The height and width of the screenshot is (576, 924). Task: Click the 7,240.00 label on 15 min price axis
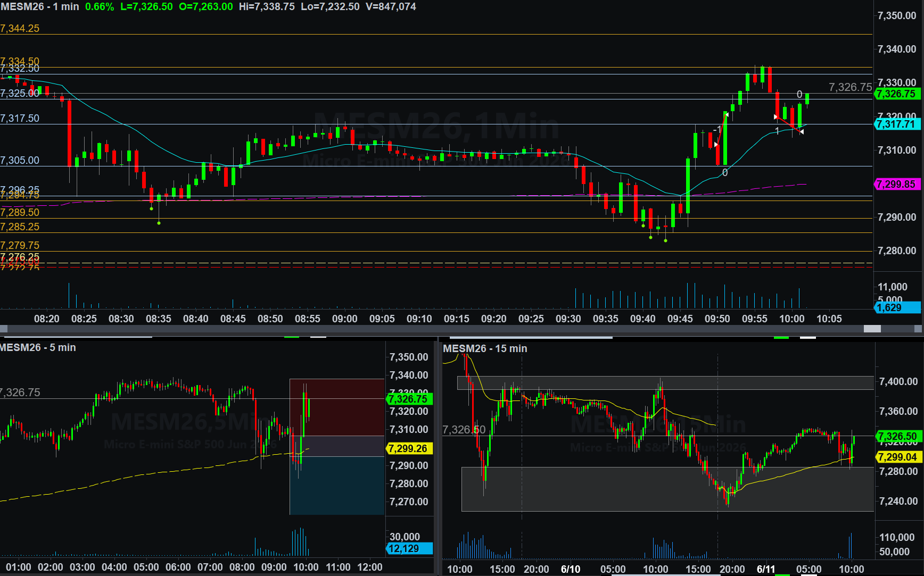pos(898,502)
